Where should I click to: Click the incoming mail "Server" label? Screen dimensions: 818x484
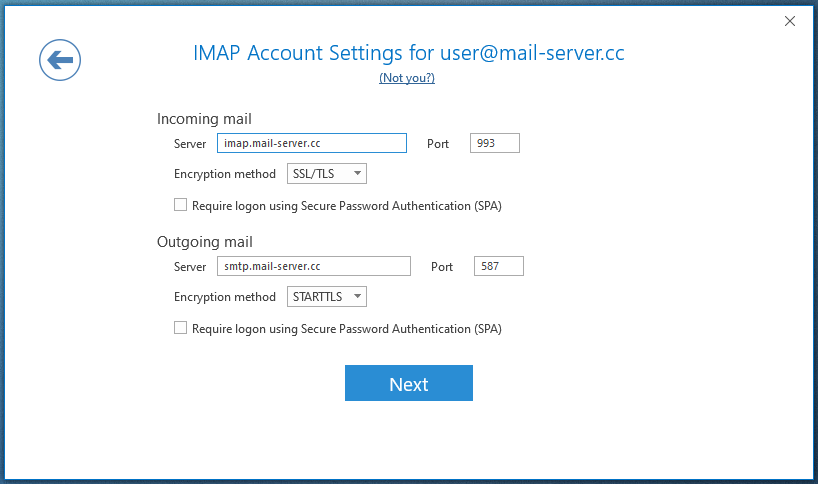(189, 144)
